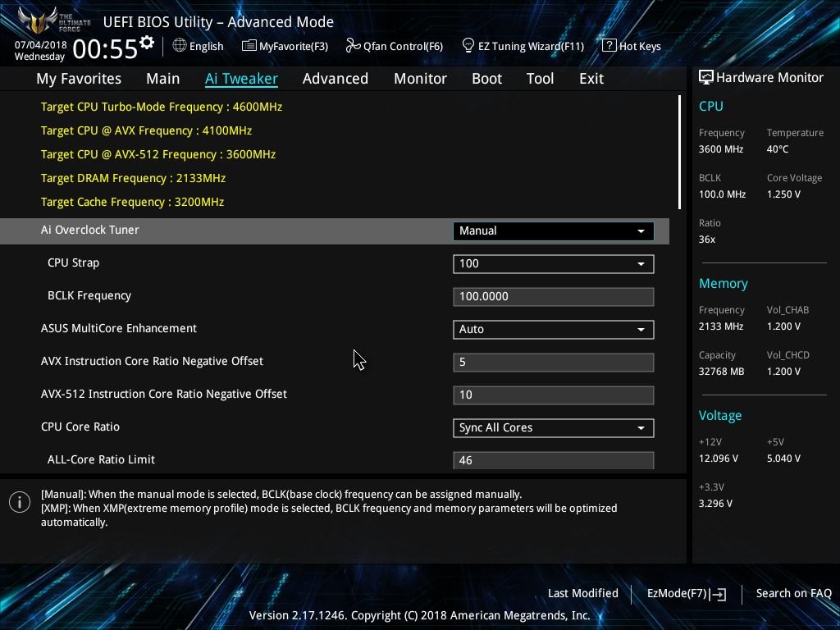Screen dimensions: 840x630
Task: Click the TUF Ultimate Force logo
Action: click(x=53, y=21)
